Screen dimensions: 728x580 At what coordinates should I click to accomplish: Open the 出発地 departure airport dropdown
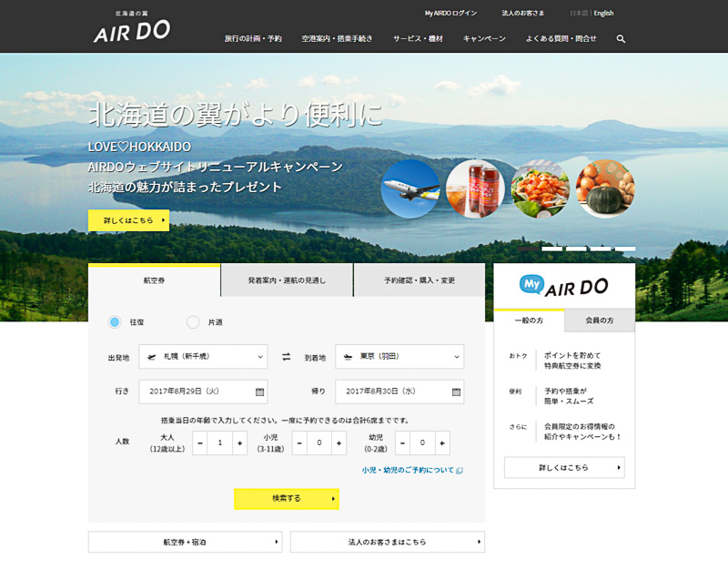click(x=203, y=357)
